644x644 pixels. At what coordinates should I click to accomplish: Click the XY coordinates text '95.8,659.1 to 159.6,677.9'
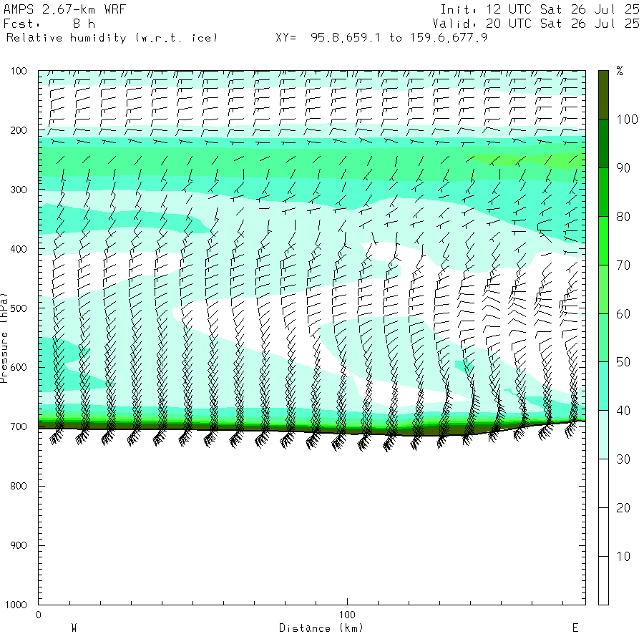pyautogui.click(x=399, y=38)
